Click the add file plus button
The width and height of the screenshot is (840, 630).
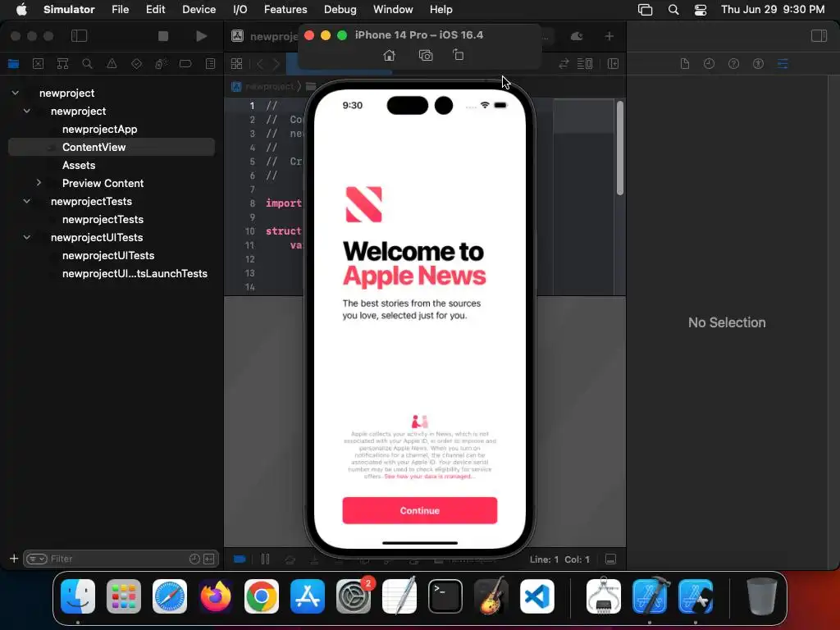tap(14, 559)
